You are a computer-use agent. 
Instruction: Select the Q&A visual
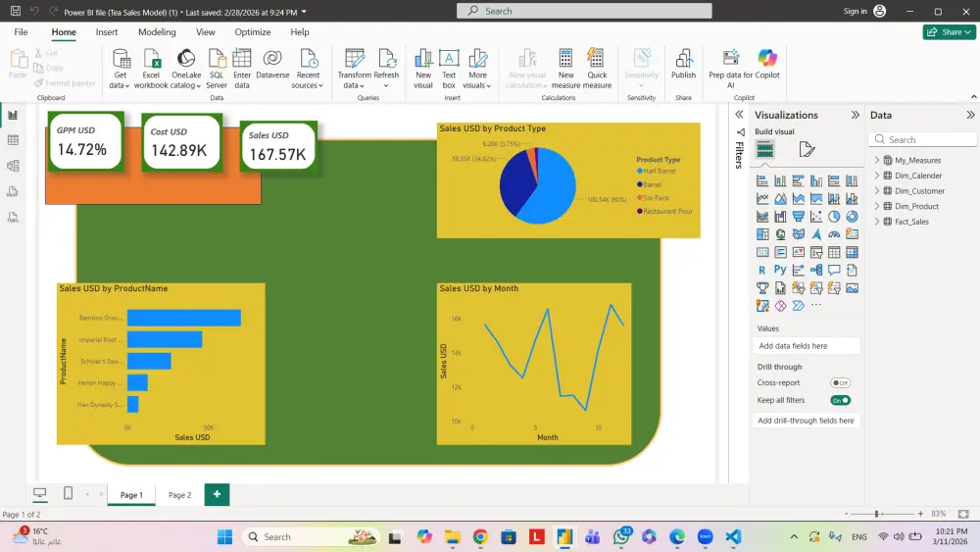(x=834, y=270)
